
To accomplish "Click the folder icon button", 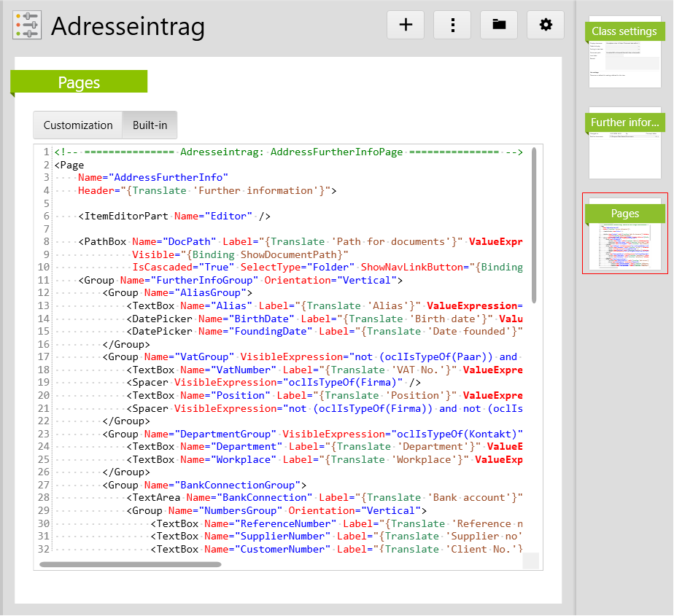I will pyautogui.click(x=499, y=25).
